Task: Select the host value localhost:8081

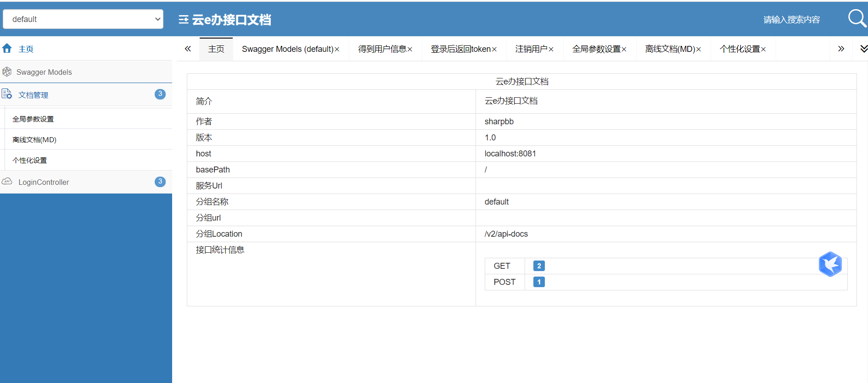Action: coord(510,154)
